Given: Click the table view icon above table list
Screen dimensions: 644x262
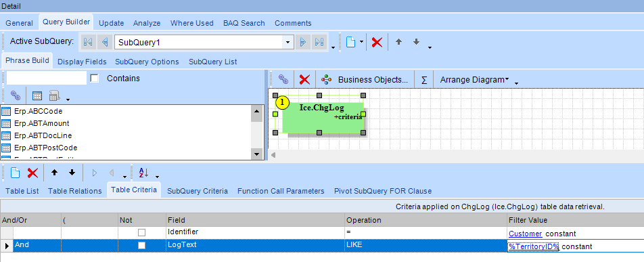Looking at the screenshot, I should click(x=37, y=96).
